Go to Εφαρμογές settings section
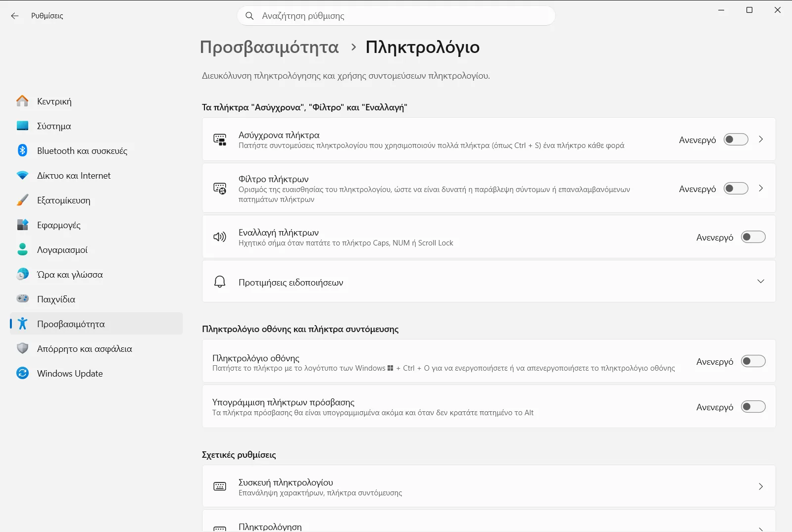Screen dimensions: 792x532 pyautogui.click(x=97, y=225)
